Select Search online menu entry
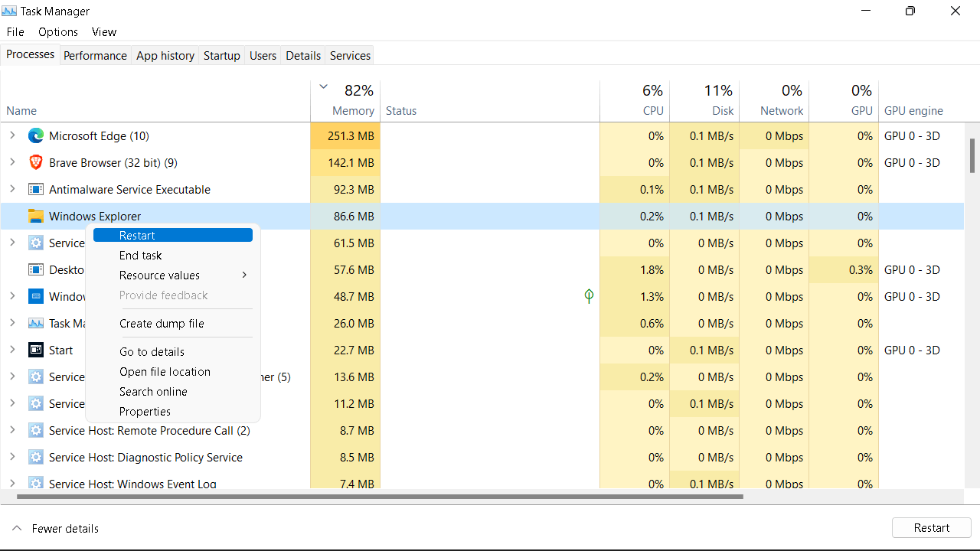This screenshot has height=551, width=980. pyautogui.click(x=173, y=392)
